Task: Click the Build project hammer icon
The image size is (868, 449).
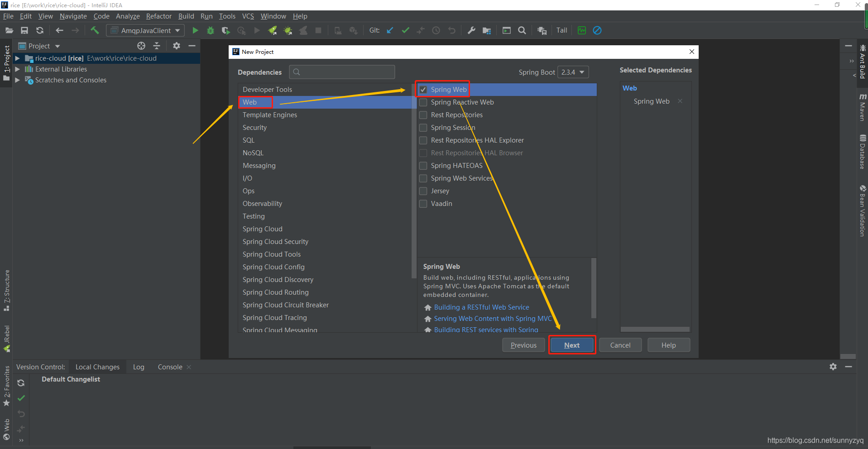Action: [95, 30]
